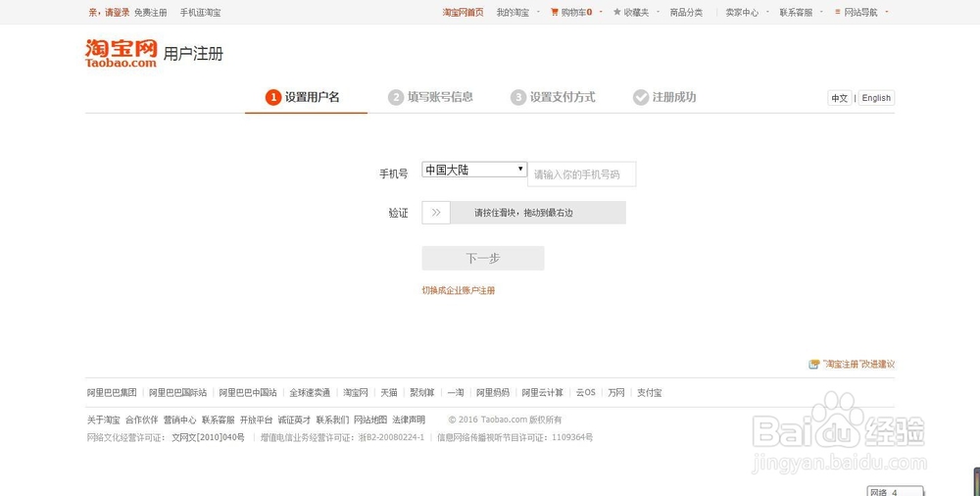Open 合作伙伴 footer link

click(x=142, y=420)
